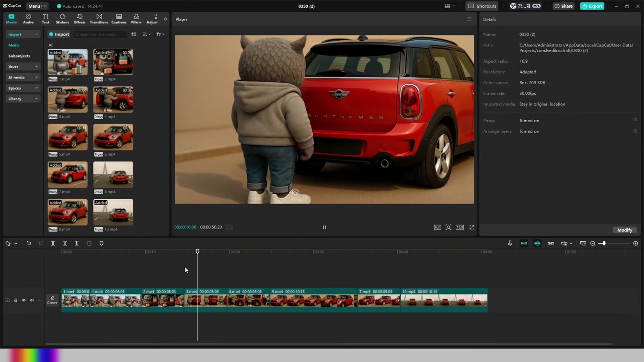
Task: Click the Share button
Action: [x=563, y=6]
